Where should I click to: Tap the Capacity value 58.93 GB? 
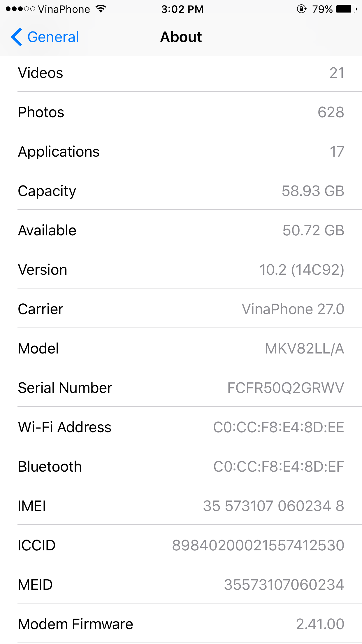(313, 191)
